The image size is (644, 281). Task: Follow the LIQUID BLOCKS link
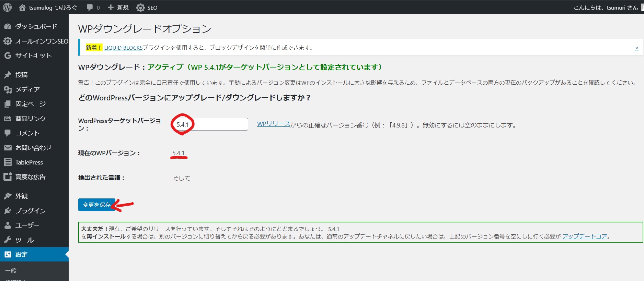click(123, 48)
